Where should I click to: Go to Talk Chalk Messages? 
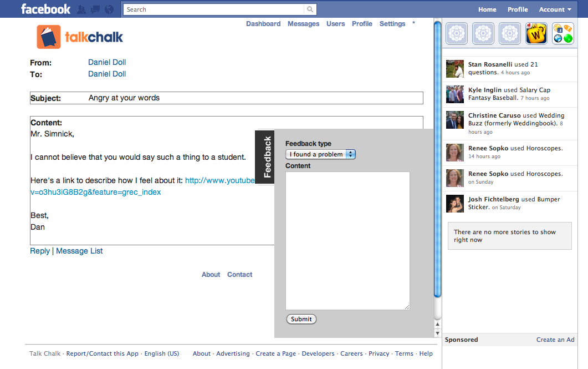click(x=303, y=24)
